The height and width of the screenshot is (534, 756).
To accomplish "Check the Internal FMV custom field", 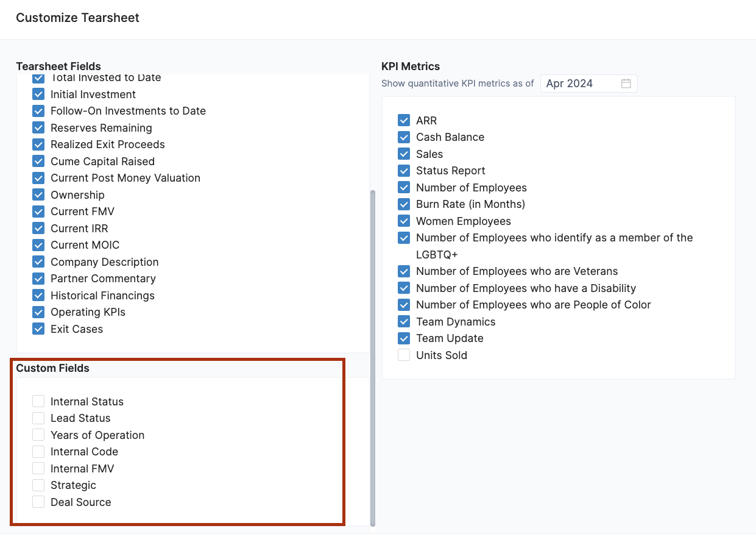I will [x=38, y=468].
